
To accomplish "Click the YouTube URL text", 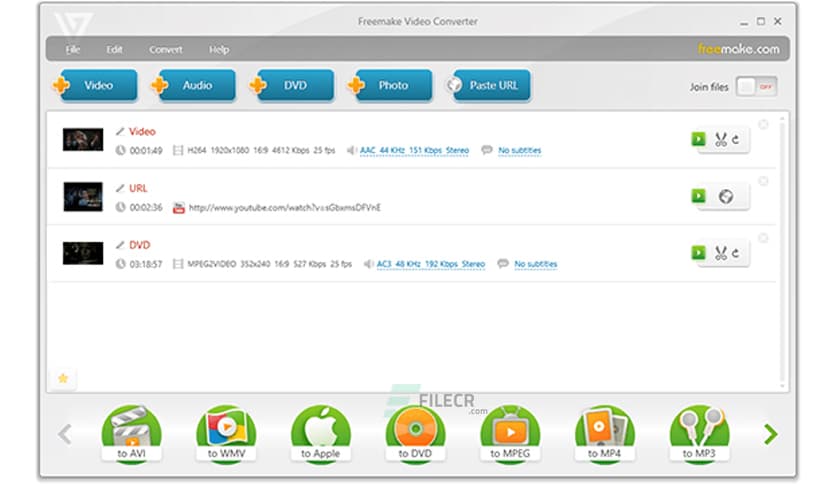I will 285,207.
